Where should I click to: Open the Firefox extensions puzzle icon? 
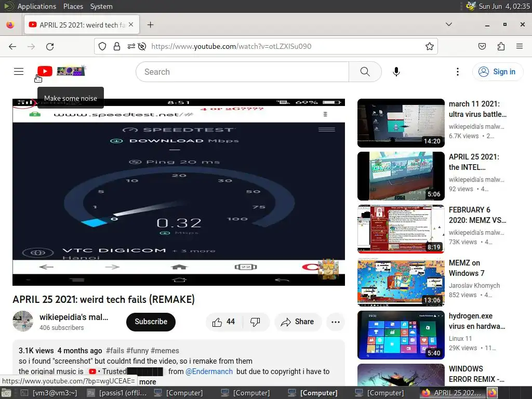501,46
